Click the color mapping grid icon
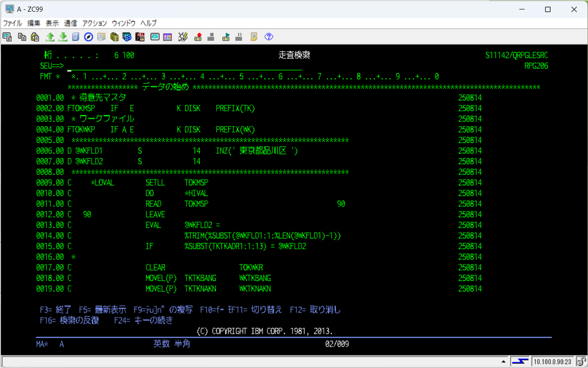Image resolution: width=588 pixels, height=368 pixels. pyautogui.click(x=167, y=37)
